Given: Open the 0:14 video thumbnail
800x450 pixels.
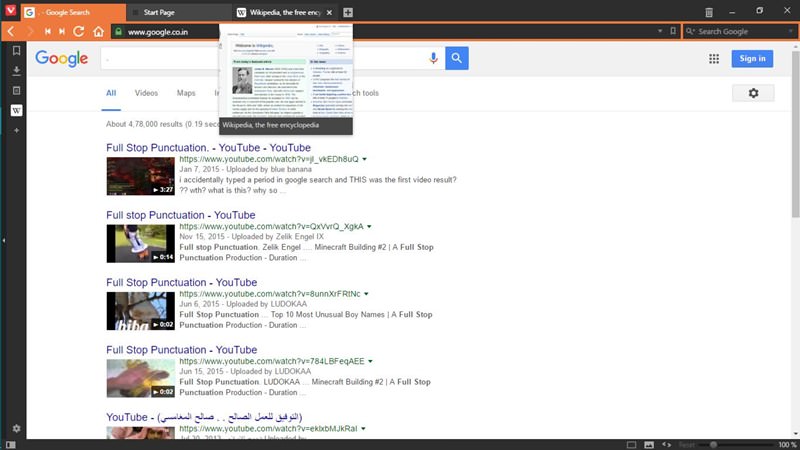Looking at the screenshot, I should [x=140, y=243].
